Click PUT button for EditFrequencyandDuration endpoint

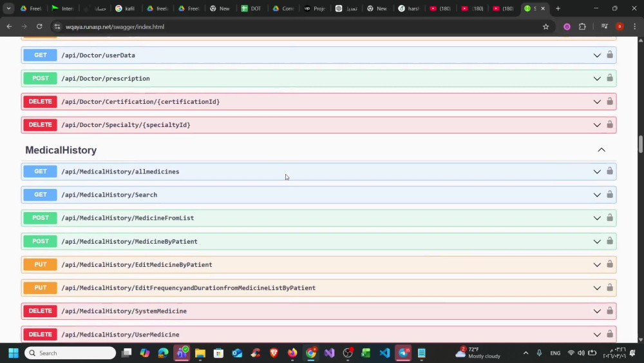coord(40,288)
